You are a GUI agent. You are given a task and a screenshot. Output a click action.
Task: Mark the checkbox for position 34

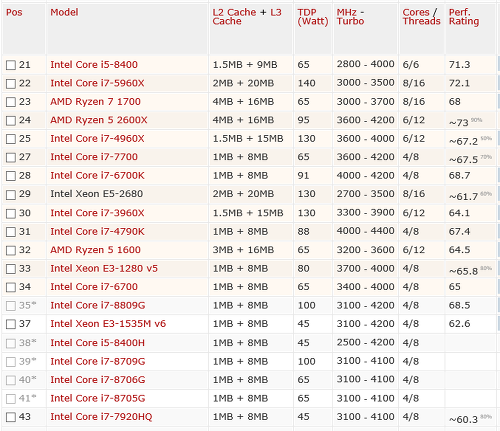point(11,287)
